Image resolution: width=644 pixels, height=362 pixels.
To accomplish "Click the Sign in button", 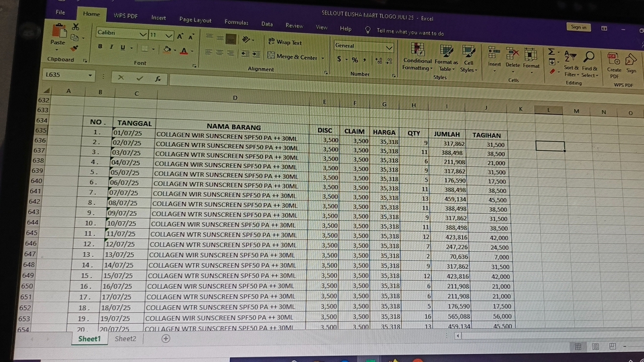I will (578, 27).
